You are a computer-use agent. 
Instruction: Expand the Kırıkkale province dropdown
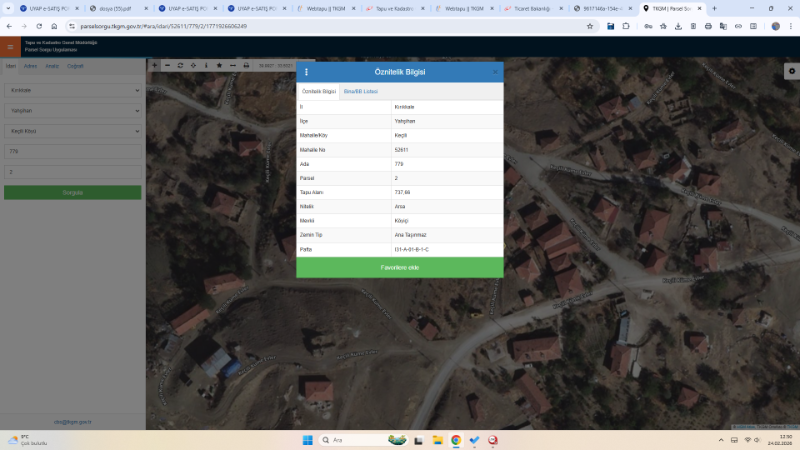coord(73,89)
